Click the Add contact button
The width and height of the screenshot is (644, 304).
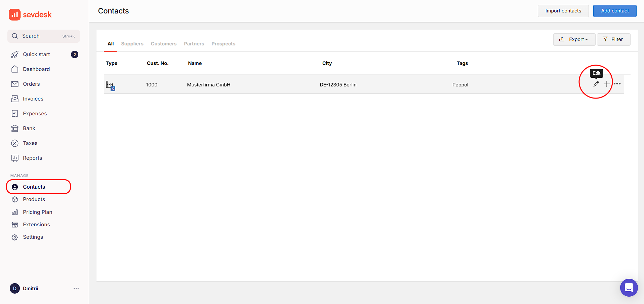coord(614,11)
